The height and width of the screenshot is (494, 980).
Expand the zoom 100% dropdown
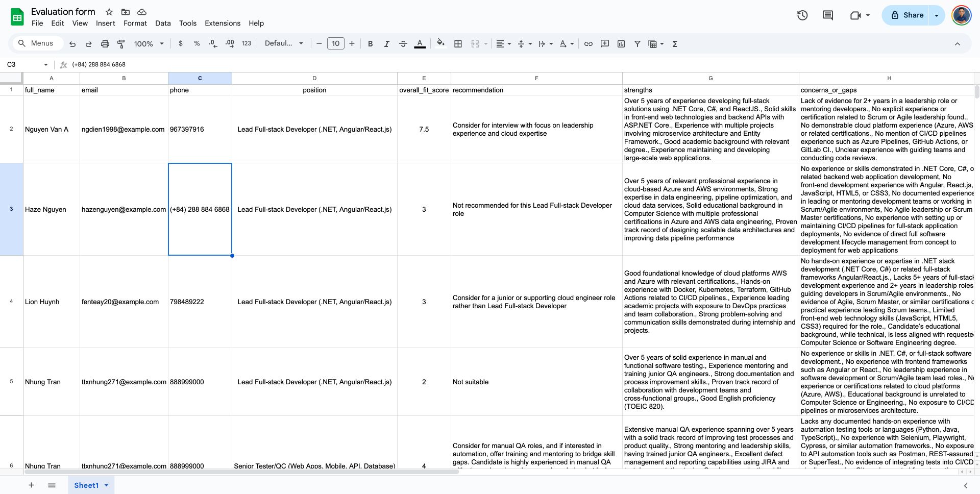click(149, 44)
